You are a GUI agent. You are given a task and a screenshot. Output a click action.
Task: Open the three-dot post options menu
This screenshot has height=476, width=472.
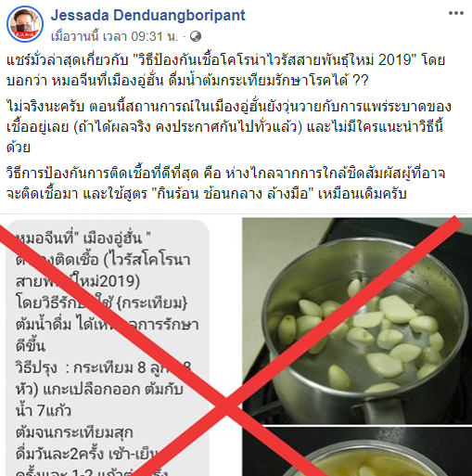point(456,13)
